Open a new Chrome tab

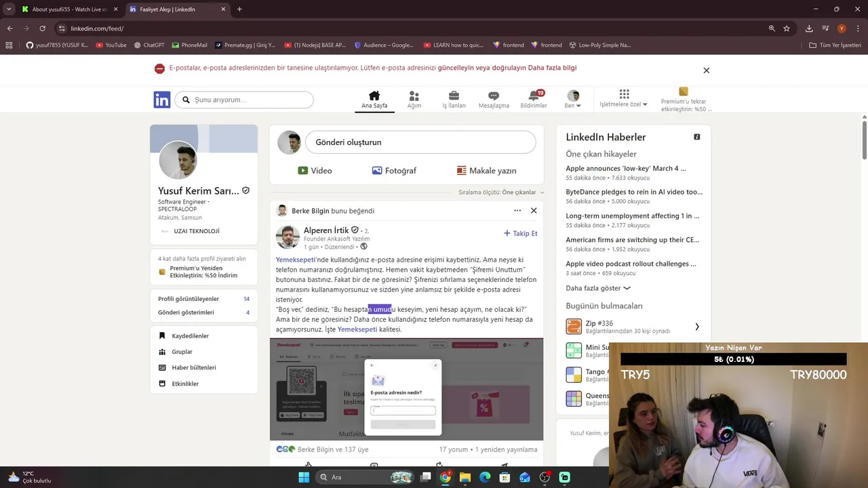pyautogui.click(x=239, y=9)
